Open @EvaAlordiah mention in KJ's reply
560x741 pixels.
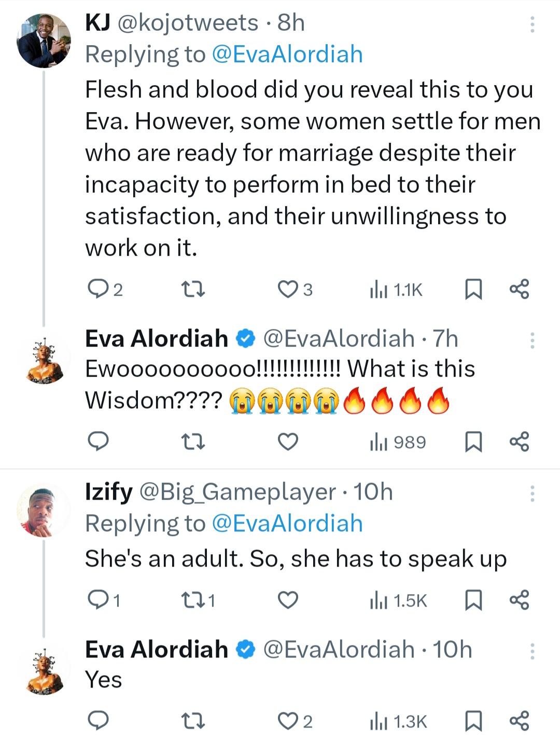(287, 54)
